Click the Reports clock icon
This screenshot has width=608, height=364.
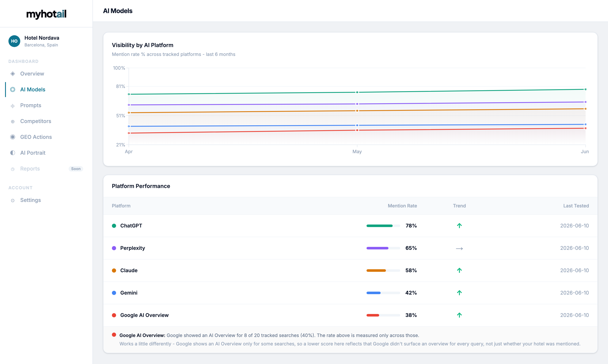pyautogui.click(x=13, y=169)
